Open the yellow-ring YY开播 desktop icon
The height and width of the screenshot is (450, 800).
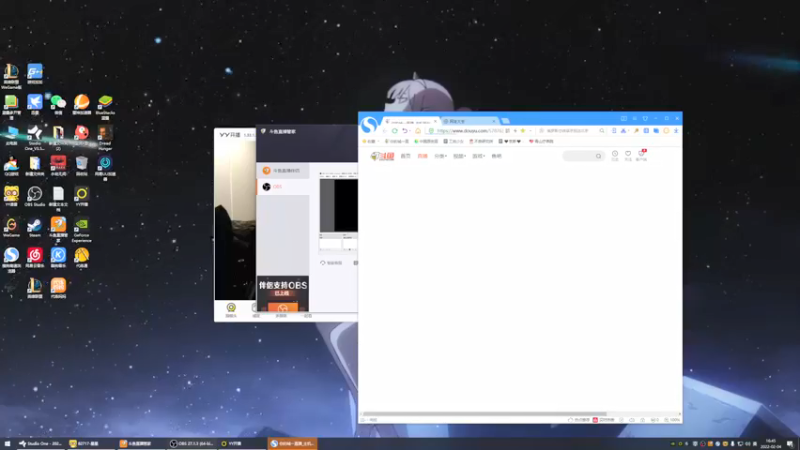pyautogui.click(x=82, y=196)
